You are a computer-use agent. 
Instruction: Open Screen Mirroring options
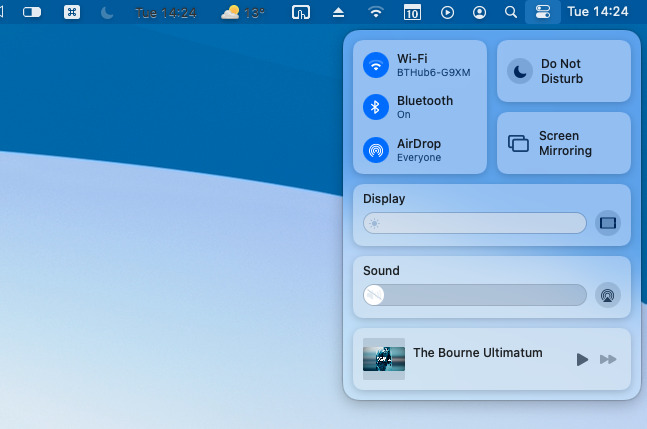coord(518,143)
